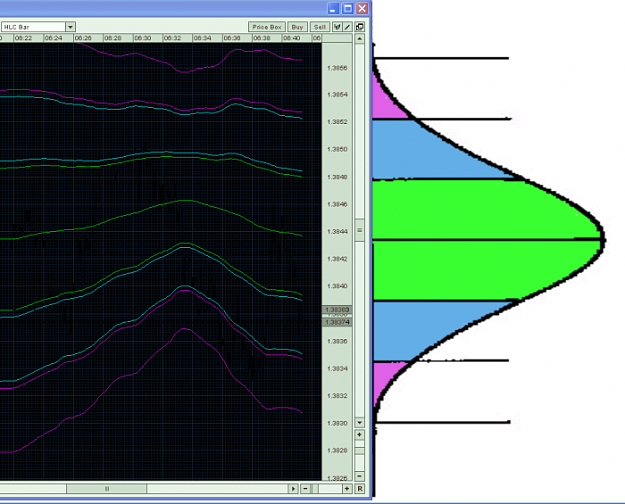Viewport: 625px width, 504px height.
Task: Click the horizontal zoom in plus button
Action: click(x=347, y=488)
